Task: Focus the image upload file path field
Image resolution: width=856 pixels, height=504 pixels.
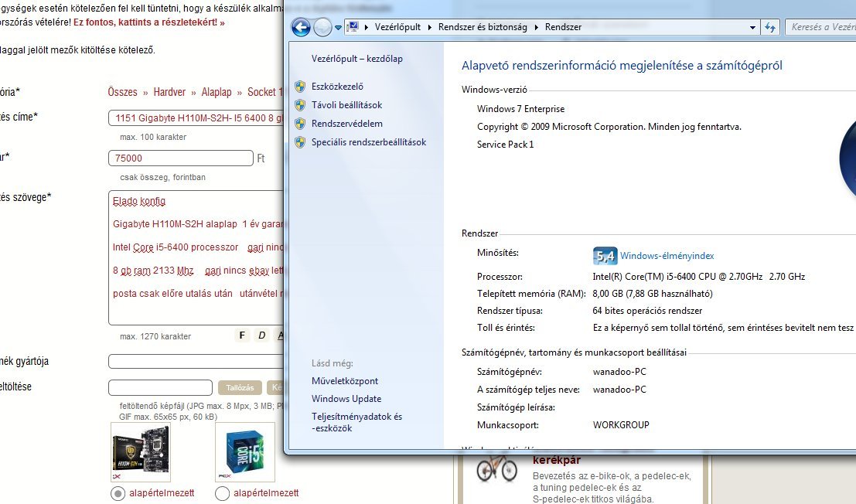Action: click(x=160, y=387)
